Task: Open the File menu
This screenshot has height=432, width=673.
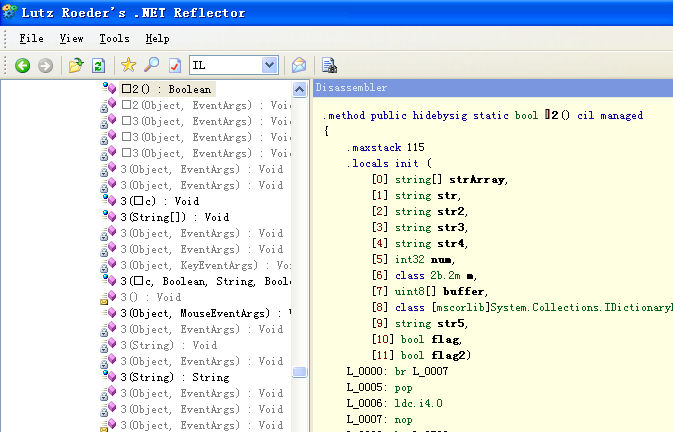Action: 31,38
